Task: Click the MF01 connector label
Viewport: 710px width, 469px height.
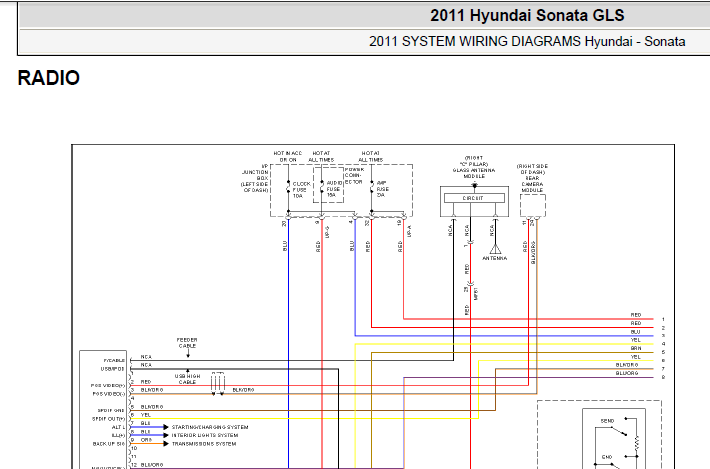Action: [475, 293]
